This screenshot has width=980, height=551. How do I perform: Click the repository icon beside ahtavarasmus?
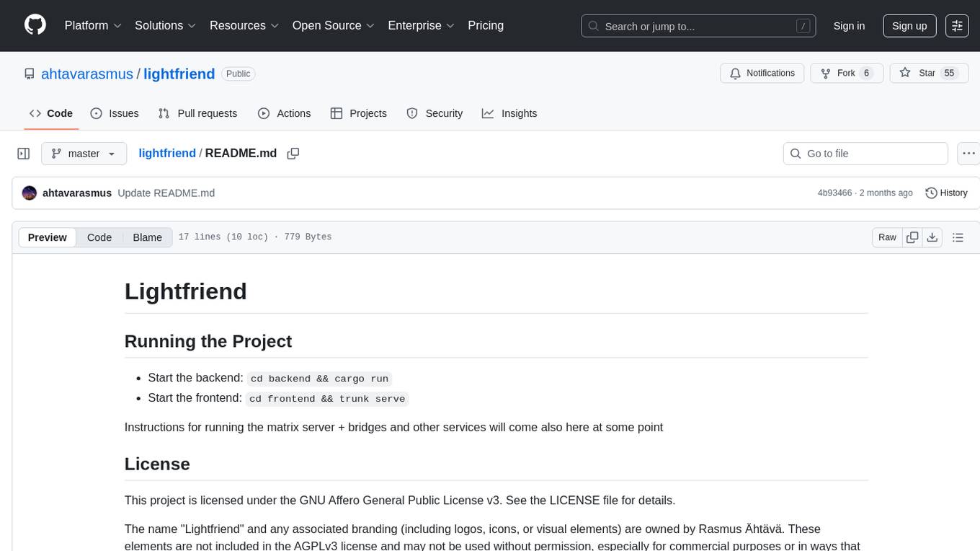click(30, 74)
